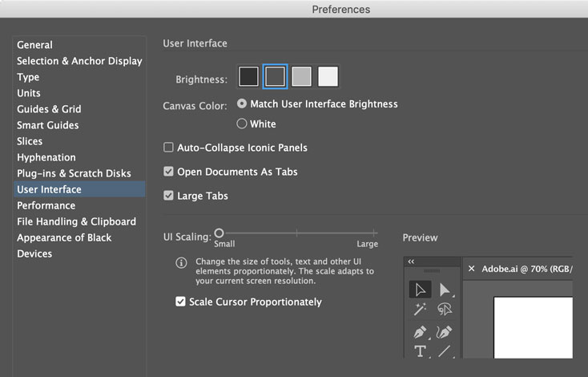The image size is (588, 377).
Task: Select the Curvature tool icon
Action: pos(445,331)
